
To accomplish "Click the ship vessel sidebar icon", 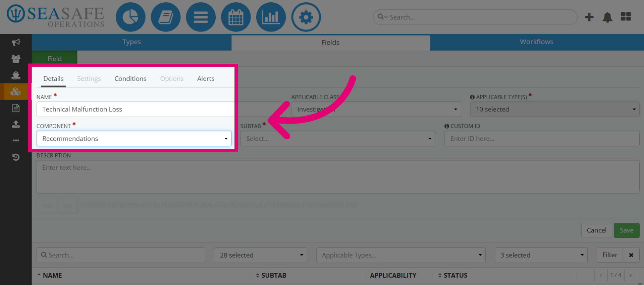I will click(x=16, y=75).
